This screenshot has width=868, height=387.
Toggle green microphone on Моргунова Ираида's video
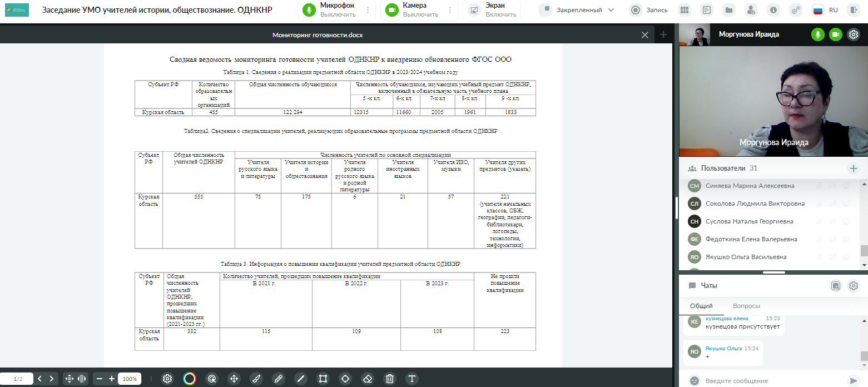click(x=817, y=34)
